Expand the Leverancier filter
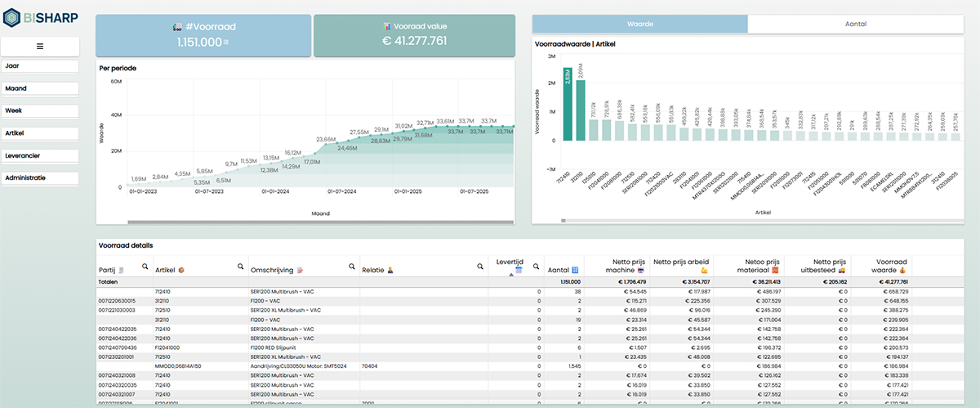This screenshot has width=980, height=408. click(x=40, y=155)
